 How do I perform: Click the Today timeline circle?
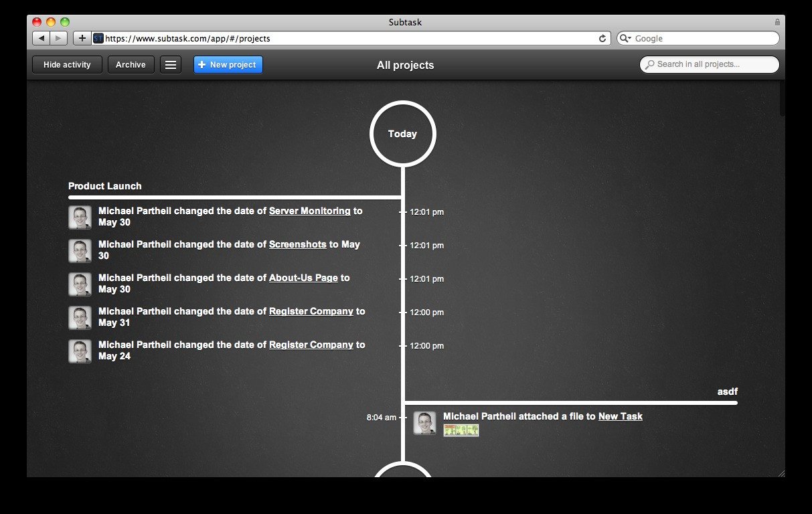tap(403, 134)
